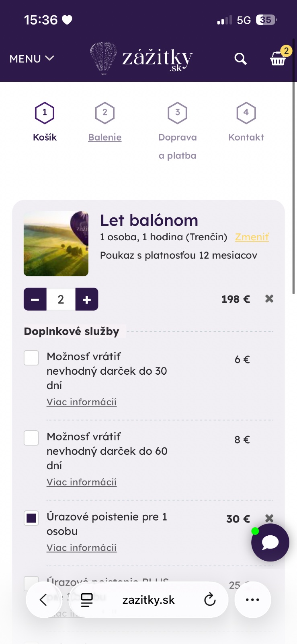Image resolution: width=297 pixels, height=644 pixels.
Task: Click the Zmeniť link
Action: tap(252, 237)
